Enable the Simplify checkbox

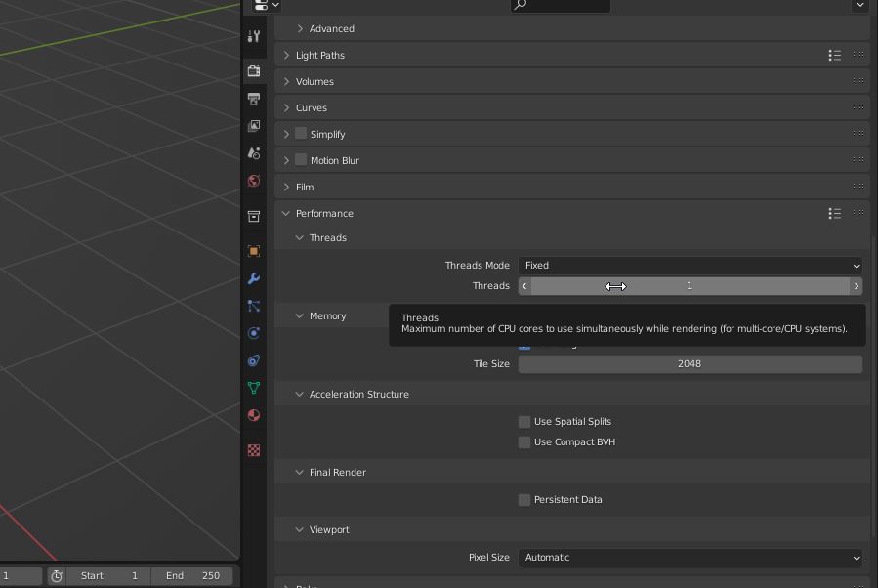tap(301, 133)
